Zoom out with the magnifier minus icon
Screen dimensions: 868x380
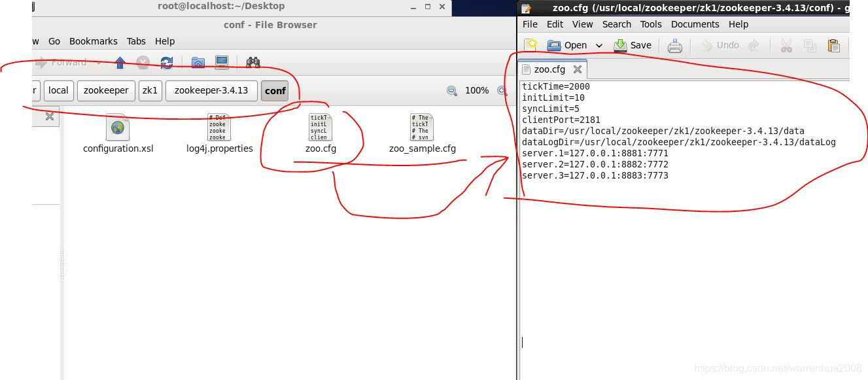[451, 91]
